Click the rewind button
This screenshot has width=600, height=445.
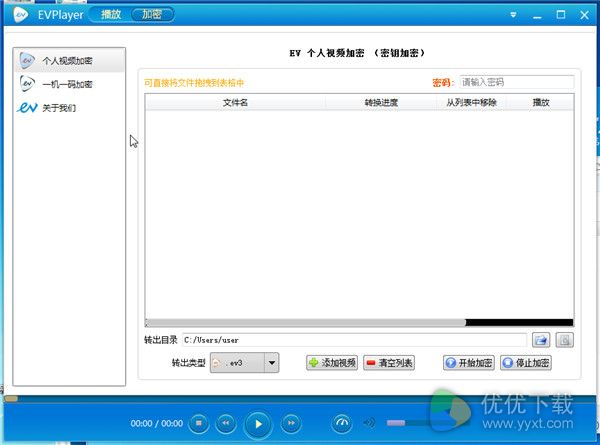coord(226,423)
